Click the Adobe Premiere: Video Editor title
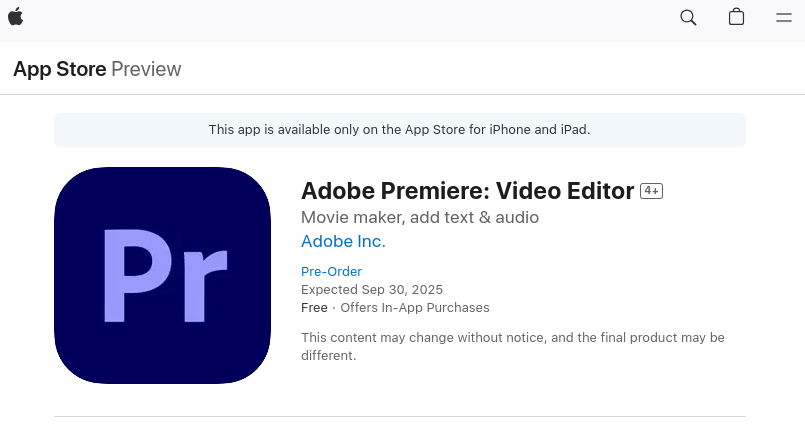This screenshot has width=805, height=430. (467, 190)
